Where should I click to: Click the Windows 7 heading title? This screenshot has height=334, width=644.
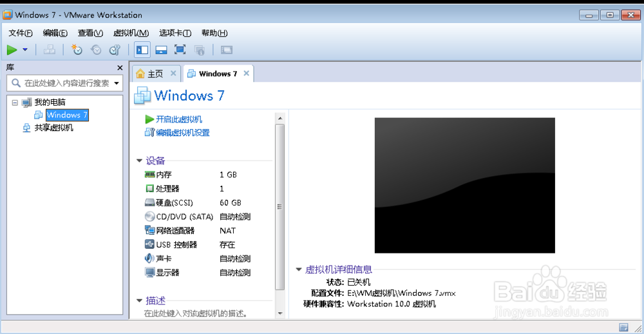tap(189, 95)
